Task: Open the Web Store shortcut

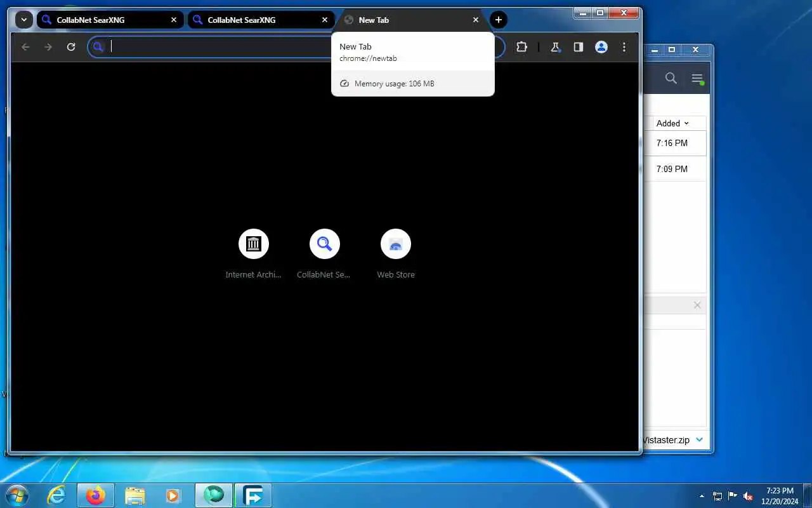Action: click(396, 253)
